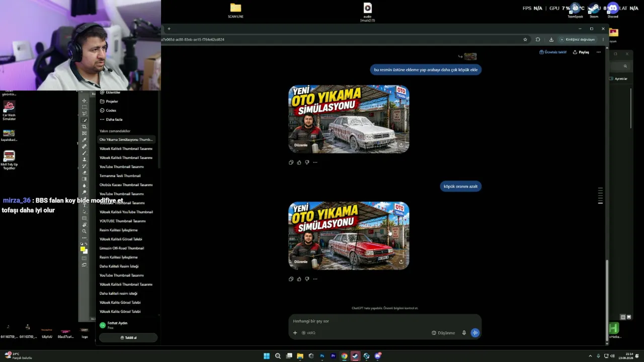
Task: Like the first generated image response
Action: point(299,162)
